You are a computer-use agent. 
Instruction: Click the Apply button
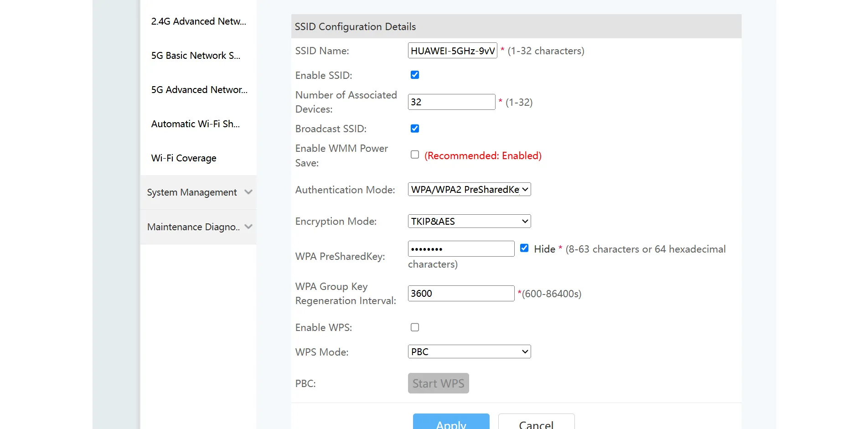tap(451, 422)
